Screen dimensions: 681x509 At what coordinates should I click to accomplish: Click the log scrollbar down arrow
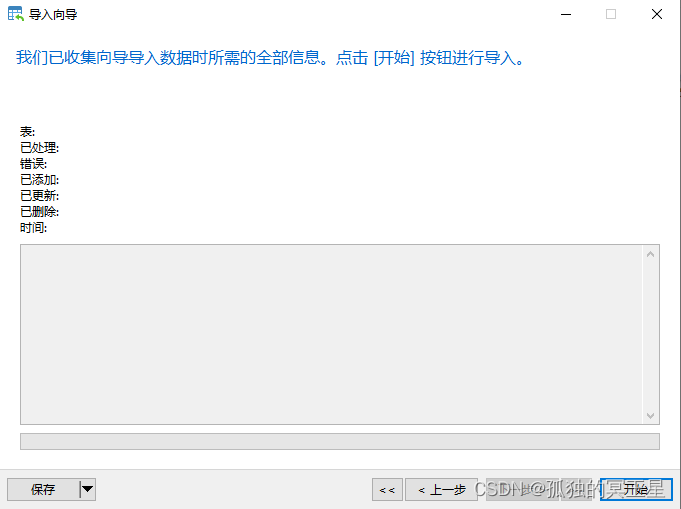point(650,416)
